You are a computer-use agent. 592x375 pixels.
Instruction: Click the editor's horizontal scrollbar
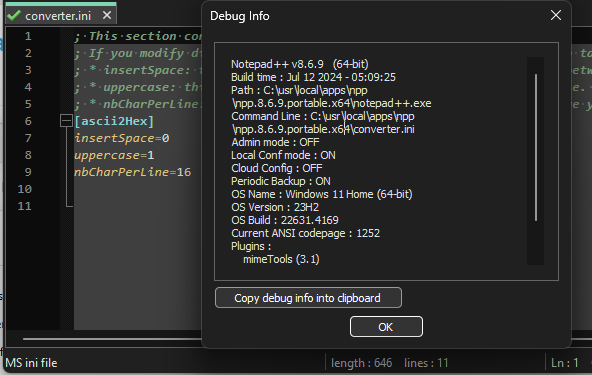(113, 338)
